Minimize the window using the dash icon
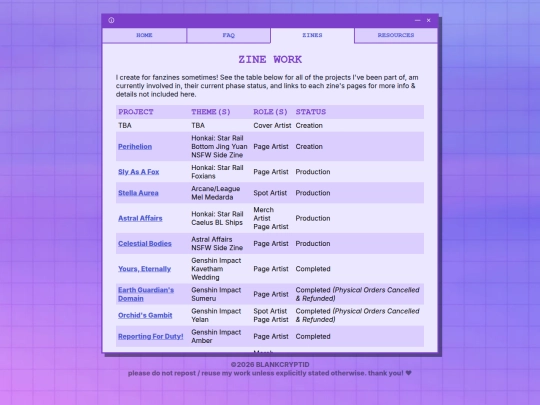540x405 pixels. click(417, 20)
